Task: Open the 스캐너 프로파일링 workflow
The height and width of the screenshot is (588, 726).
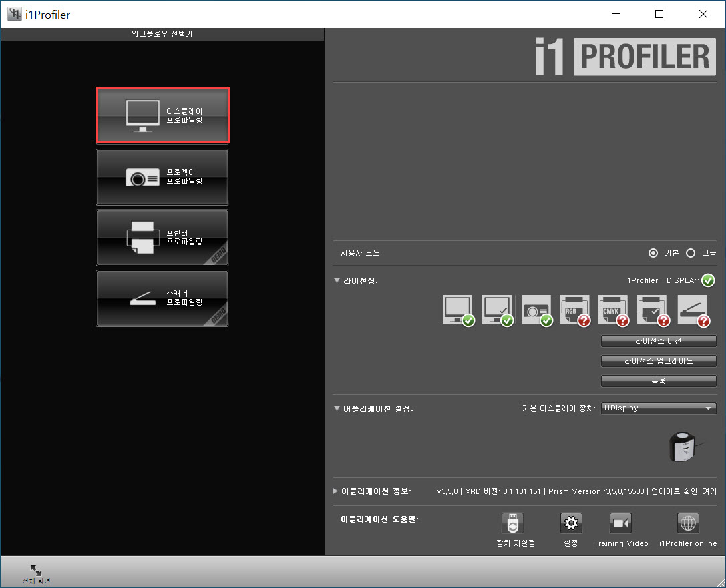Action: click(x=162, y=298)
